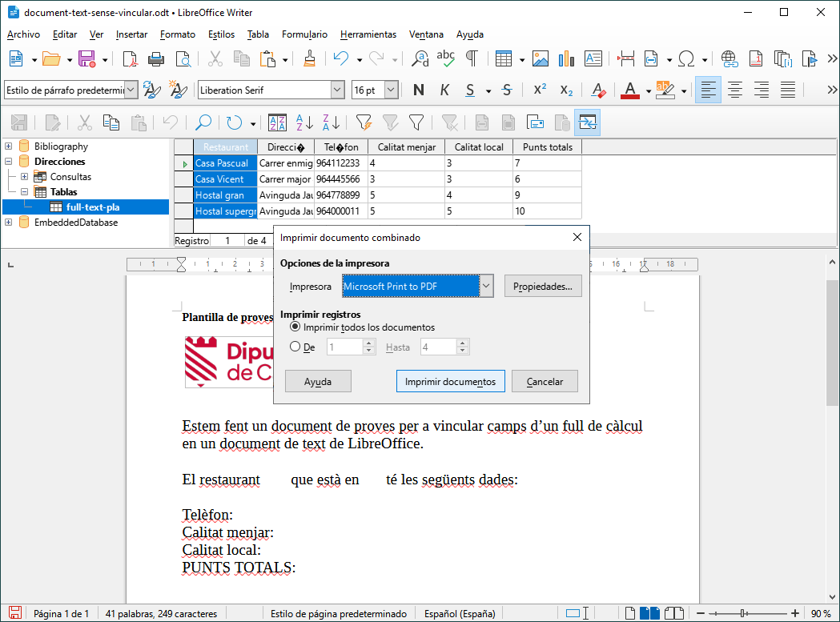This screenshot has height=622, width=840.
Task: Collapse the Tablas node
Action: point(24,191)
